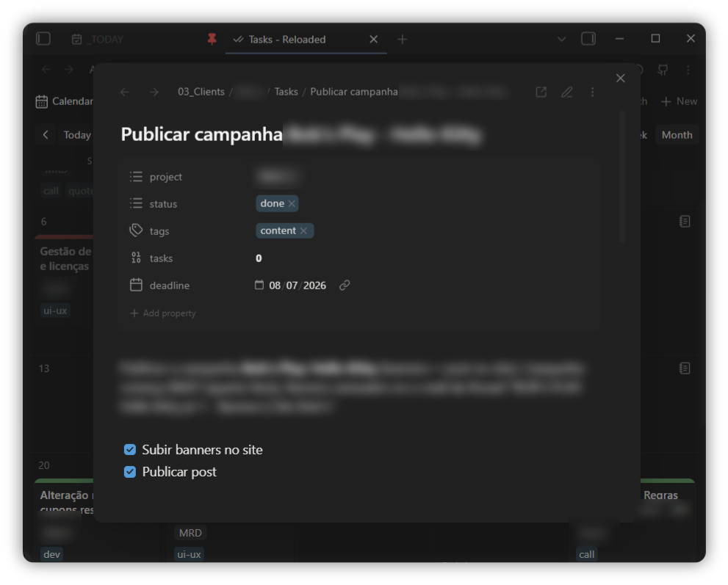This screenshot has height=585, width=728.
Task: Click the link icon beside deadline
Action: [344, 286]
